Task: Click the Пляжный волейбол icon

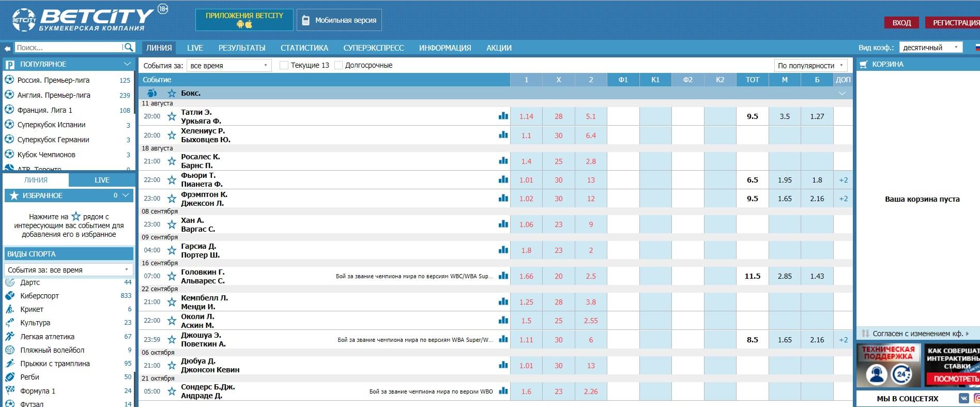Action: pyautogui.click(x=10, y=350)
